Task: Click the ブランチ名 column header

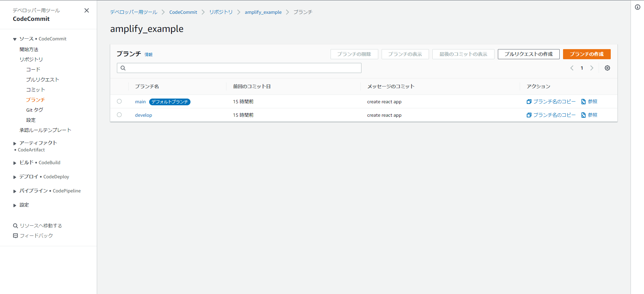Action: pos(147,86)
